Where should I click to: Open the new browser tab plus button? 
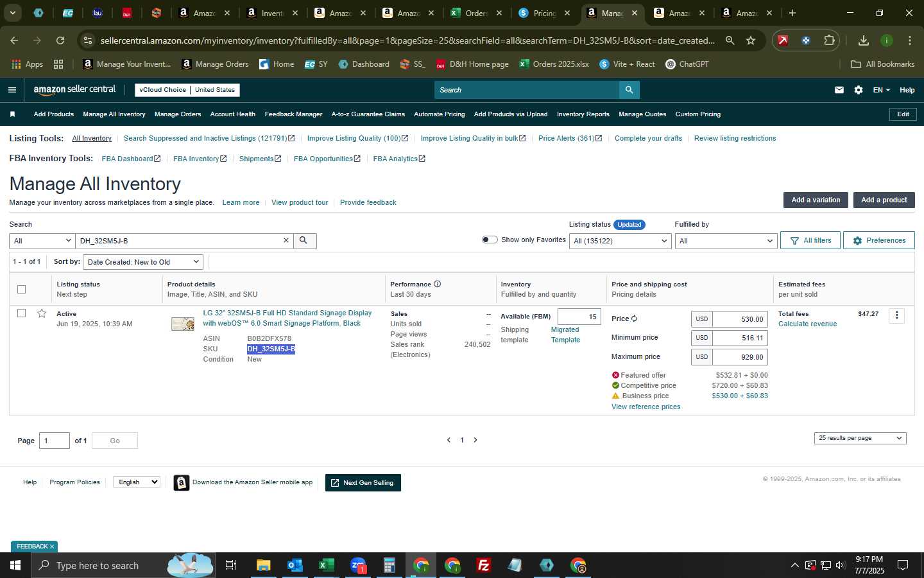pos(792,13)
